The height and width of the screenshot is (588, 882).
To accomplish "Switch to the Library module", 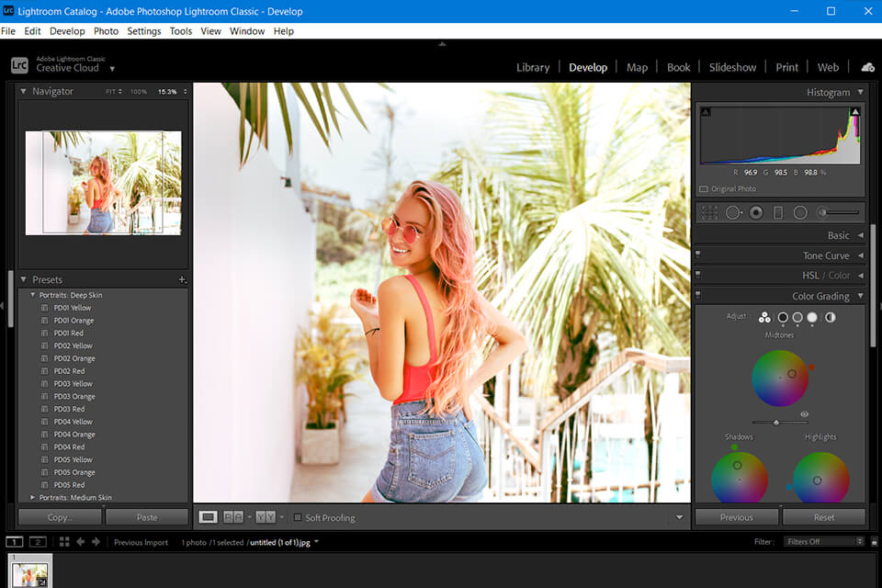I will tap(533, 67).
